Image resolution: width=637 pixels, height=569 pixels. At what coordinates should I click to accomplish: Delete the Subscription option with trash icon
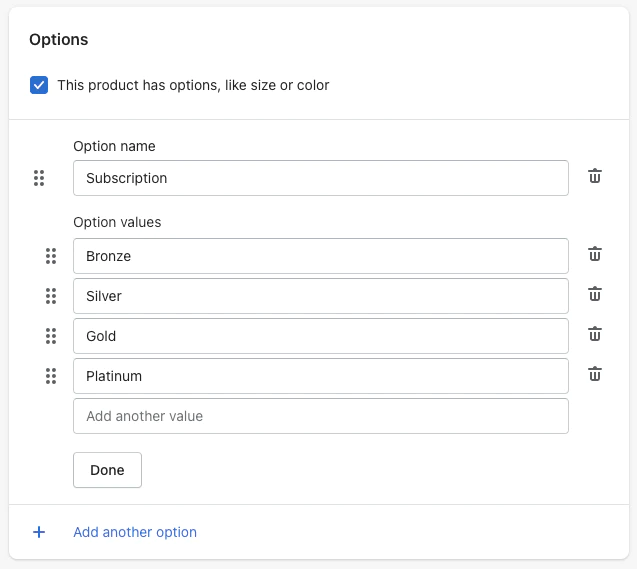[595, 177]
